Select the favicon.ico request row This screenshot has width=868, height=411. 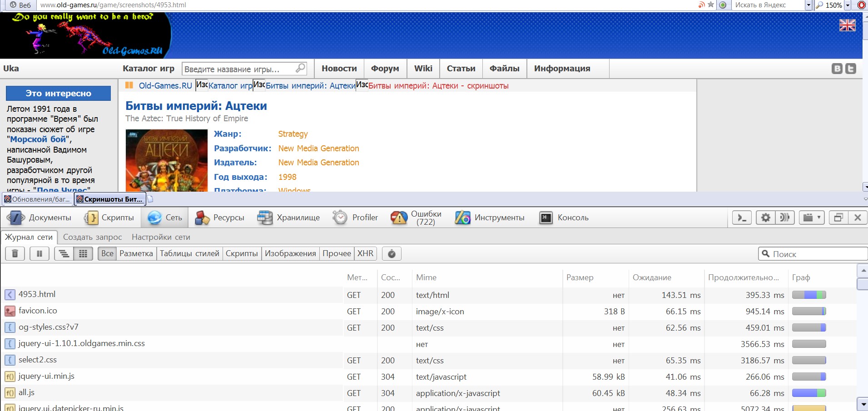[x=429, y=311]
